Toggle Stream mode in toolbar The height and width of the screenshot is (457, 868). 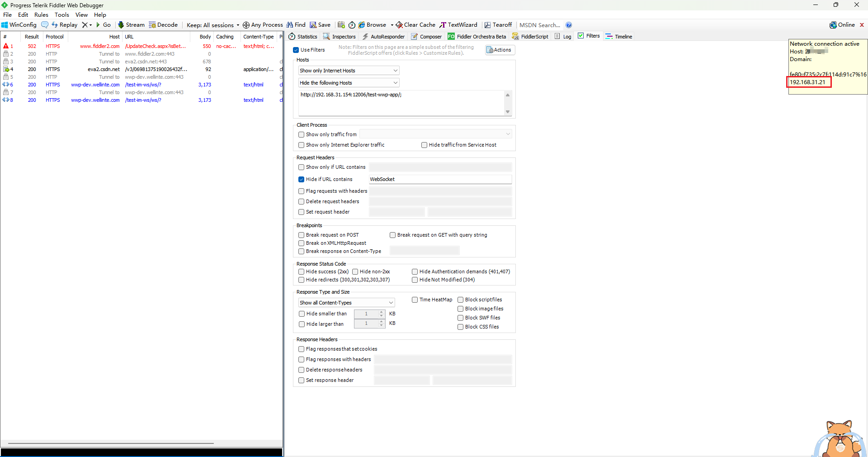[131, 25]
